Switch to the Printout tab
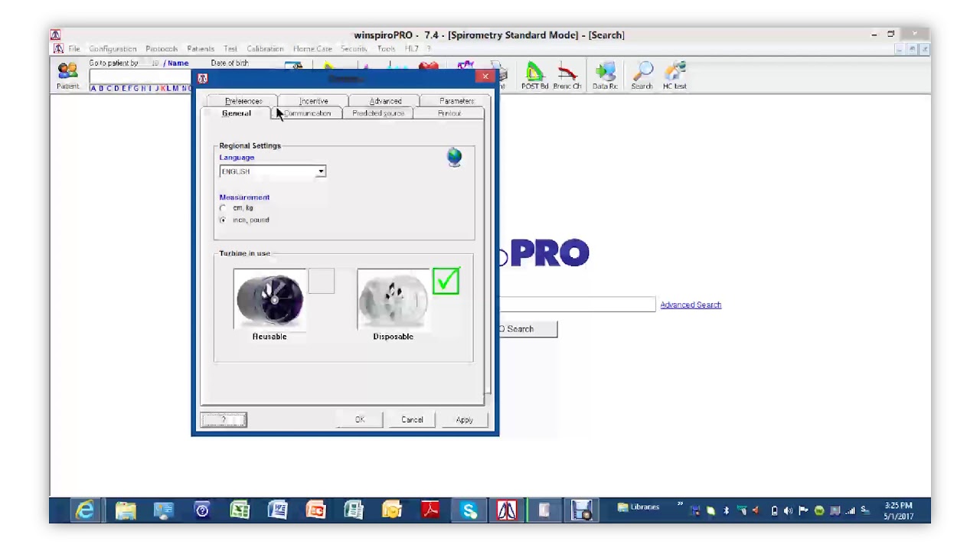 (449, 113)
